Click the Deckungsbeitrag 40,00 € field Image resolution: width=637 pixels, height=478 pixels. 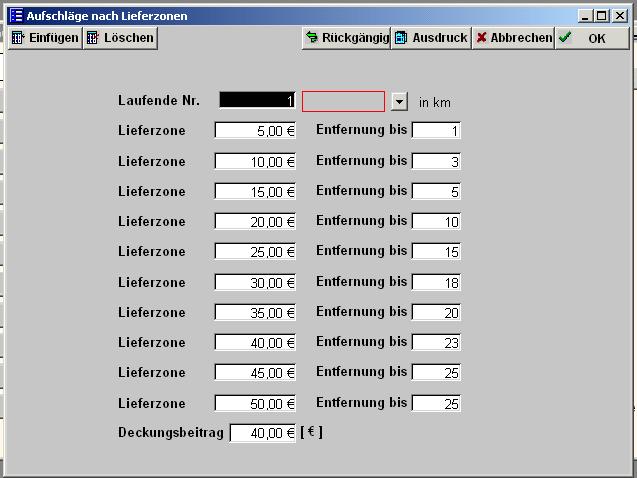263,433
